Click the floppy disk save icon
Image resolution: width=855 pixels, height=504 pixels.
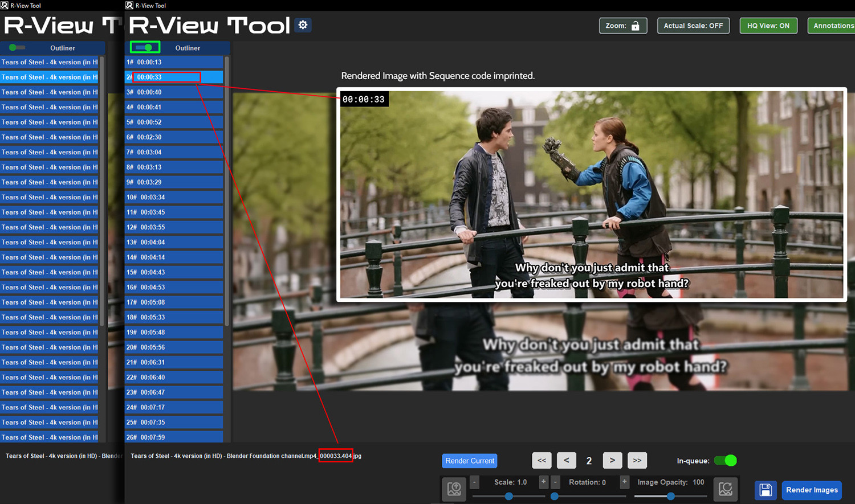point(766,490)
